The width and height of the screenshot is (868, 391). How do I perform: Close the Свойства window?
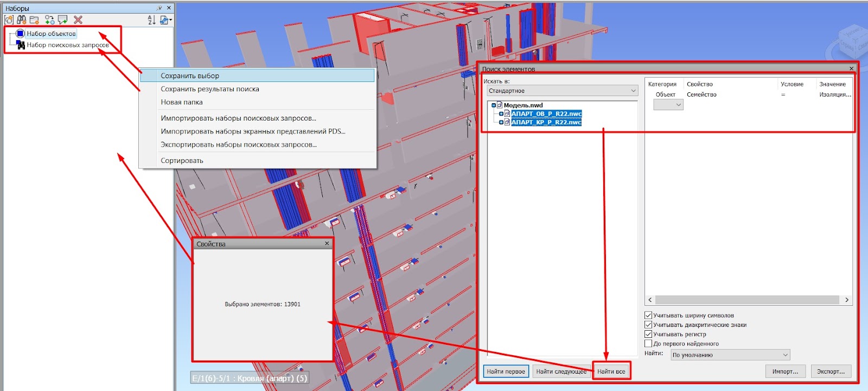[x=327, y=243]
